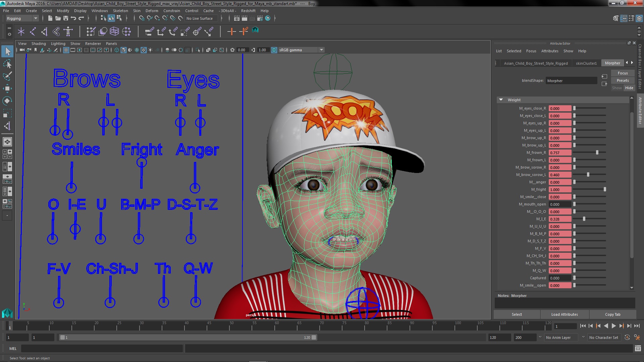Open Animation Preferences running man icon
This screenshot has width=644, height=362.
(637, 338)
